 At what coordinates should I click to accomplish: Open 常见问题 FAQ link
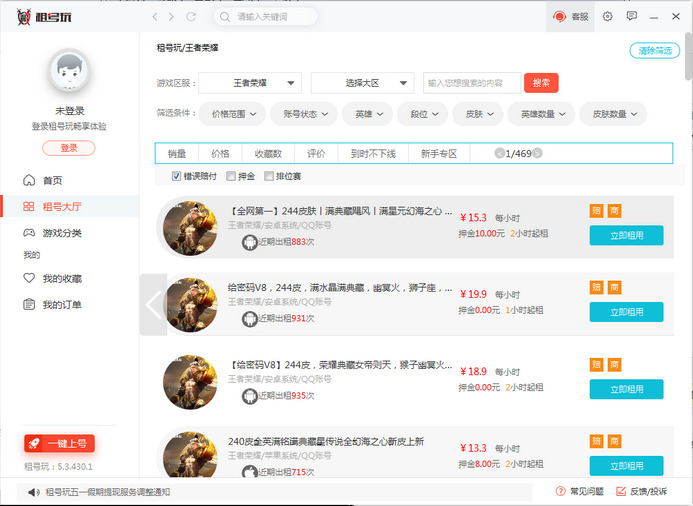(580, 491)
